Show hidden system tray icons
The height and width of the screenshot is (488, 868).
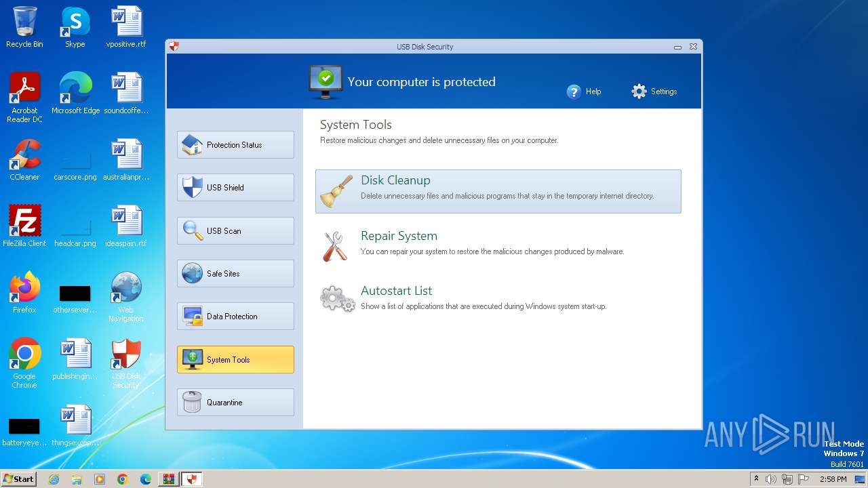pos(756,479)
